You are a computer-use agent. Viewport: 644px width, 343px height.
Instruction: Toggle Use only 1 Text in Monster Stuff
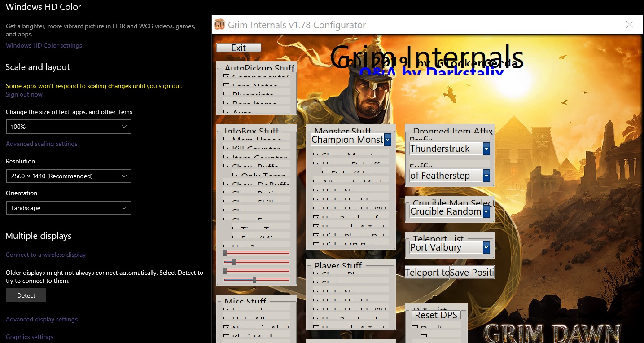click(x=316, y=227)
